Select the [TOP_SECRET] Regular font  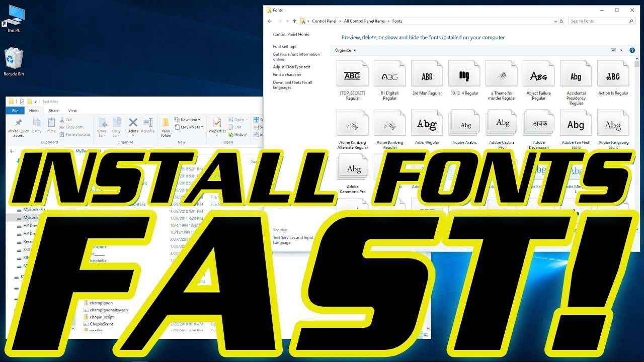point(352,80)
